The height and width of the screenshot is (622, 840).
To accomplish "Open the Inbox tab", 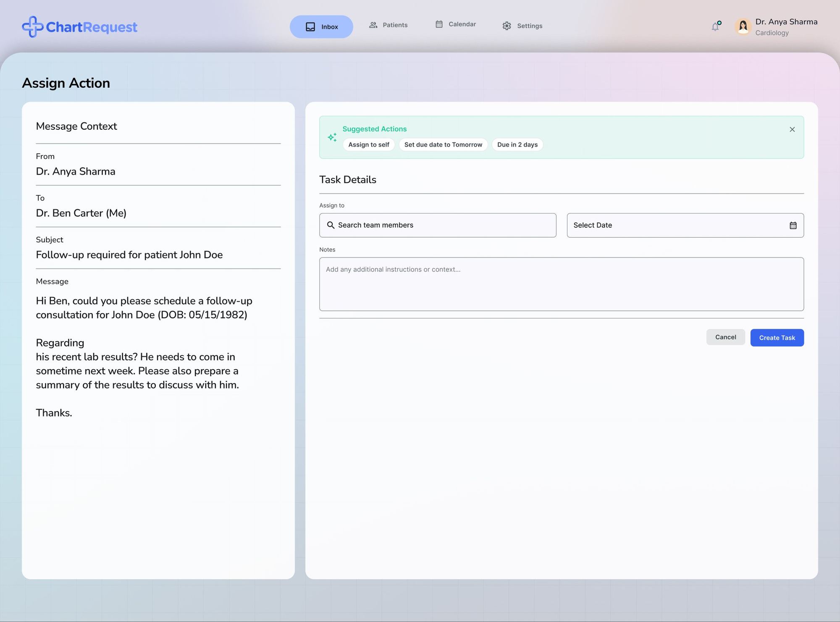I will coord(321,27).
